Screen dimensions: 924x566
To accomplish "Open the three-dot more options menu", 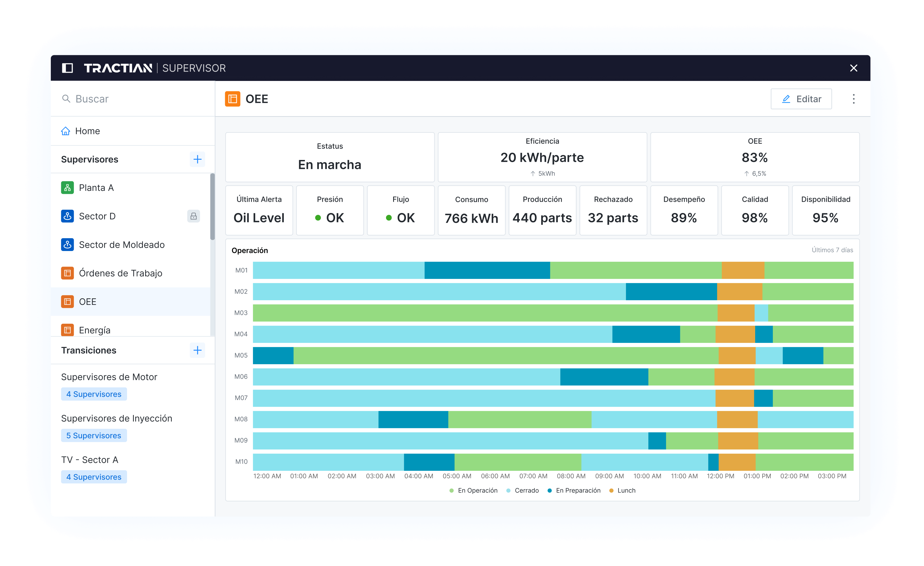I will click(854, 99).
